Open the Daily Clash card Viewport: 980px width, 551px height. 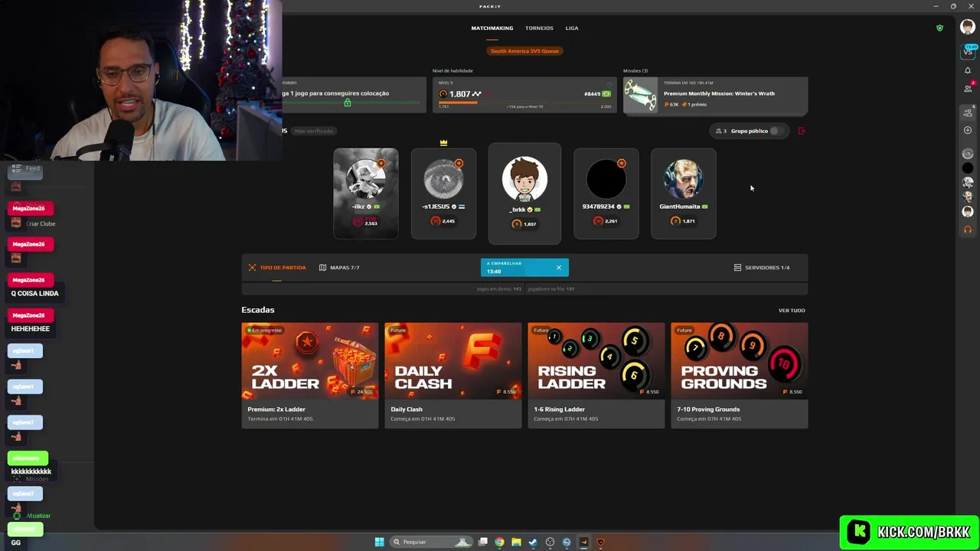[x=452, y=375]
